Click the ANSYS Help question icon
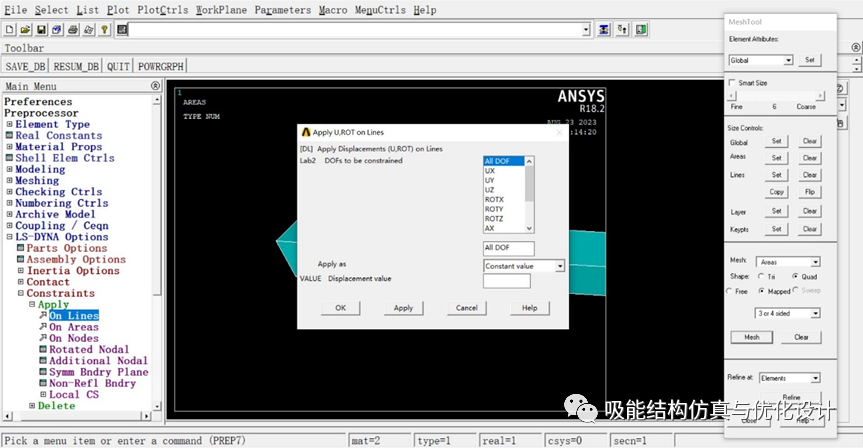 pyautogui.click(x=104, y=30)
